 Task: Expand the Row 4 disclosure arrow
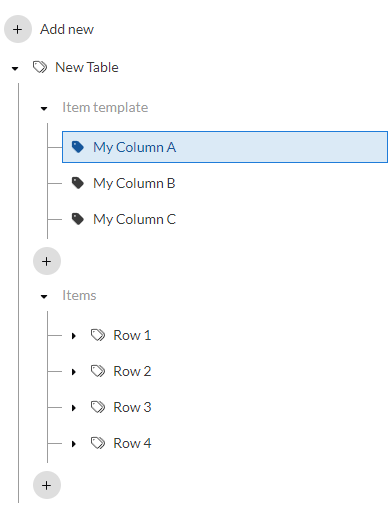click(74, 444)
